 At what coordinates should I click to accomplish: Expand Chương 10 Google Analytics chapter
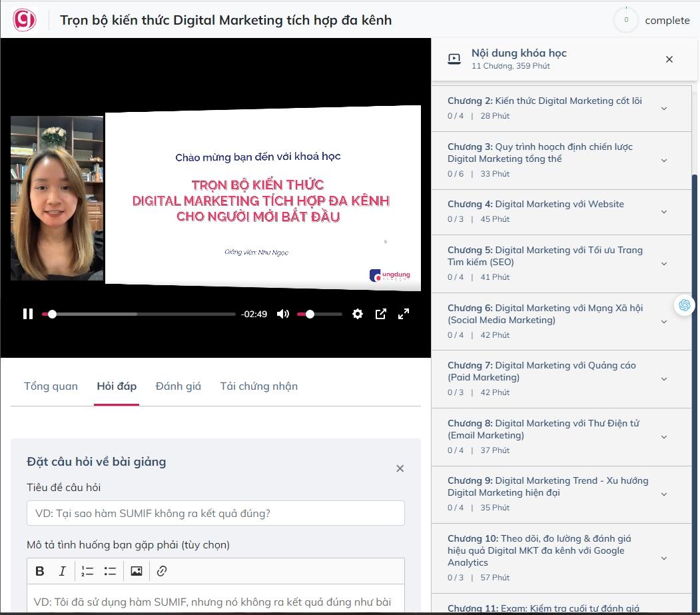pos(663,558)
